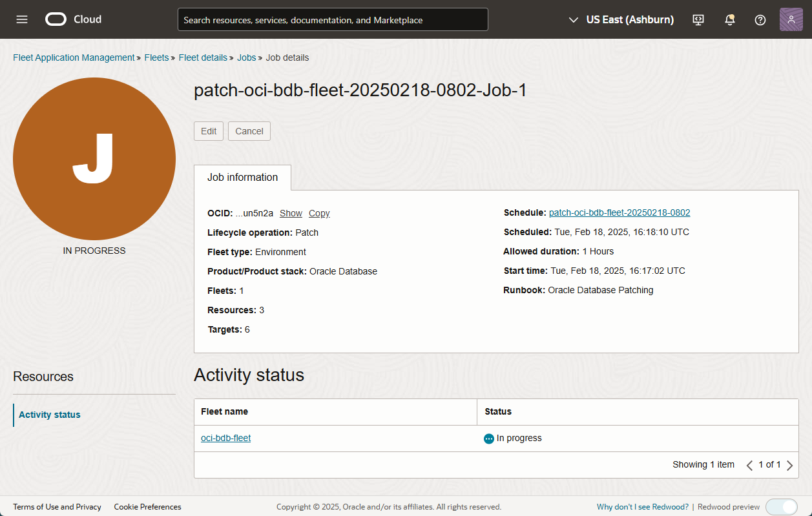Select the Activity status resource item

(x=48, y=415)
